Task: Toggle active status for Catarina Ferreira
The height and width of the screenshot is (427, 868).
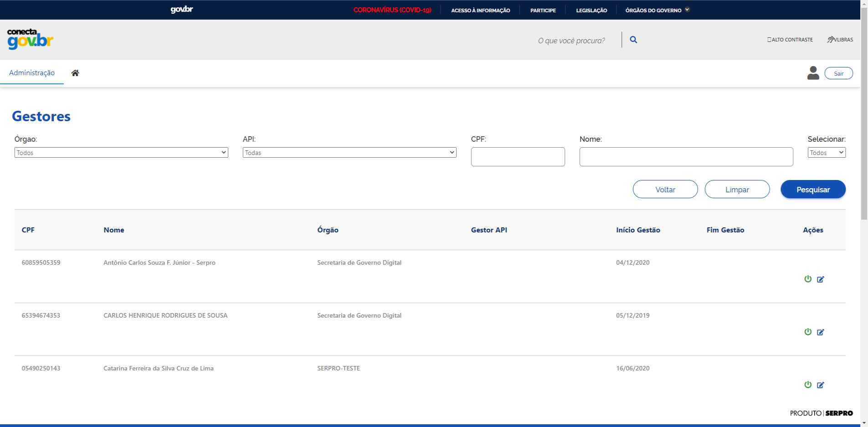Action: [808, 385]
